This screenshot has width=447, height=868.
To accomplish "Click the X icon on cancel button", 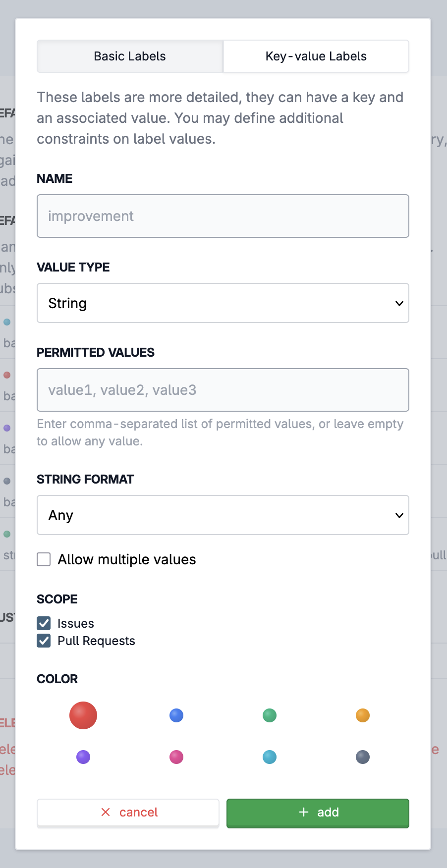I will 105,812.
